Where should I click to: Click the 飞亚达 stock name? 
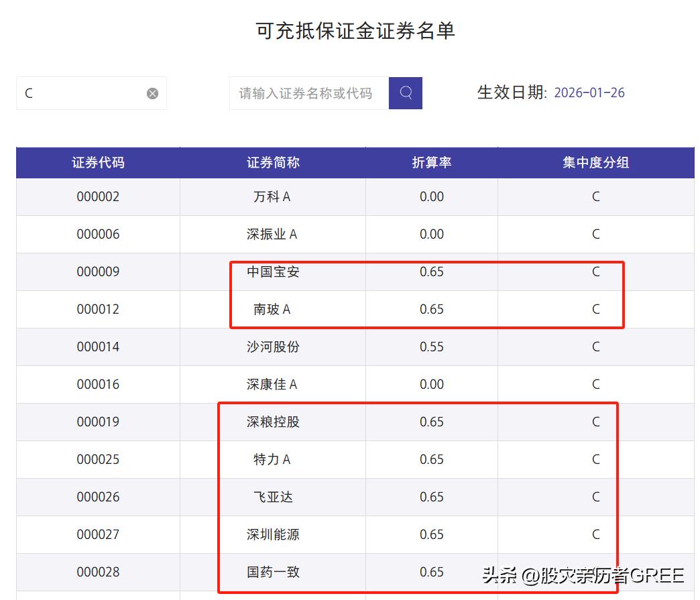click(x=271, y=497)
